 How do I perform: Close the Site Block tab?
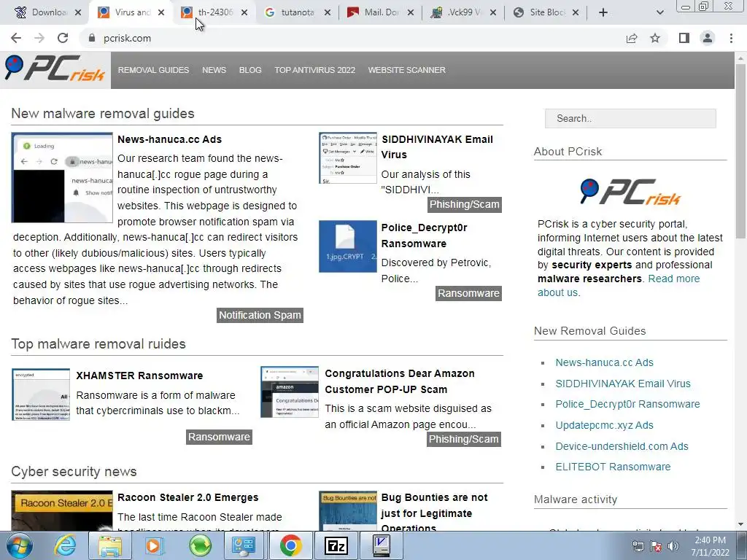click(576, 12)
